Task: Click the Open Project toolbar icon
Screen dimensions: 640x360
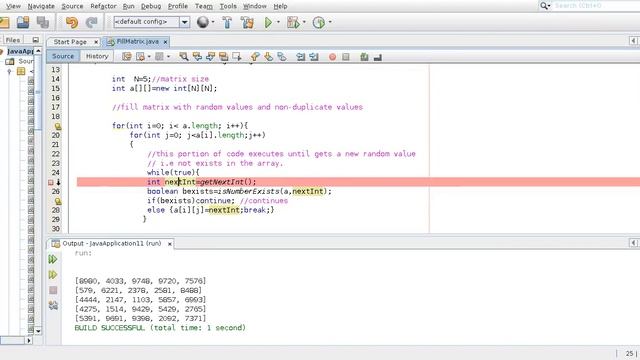Action: tap(23, 22)
